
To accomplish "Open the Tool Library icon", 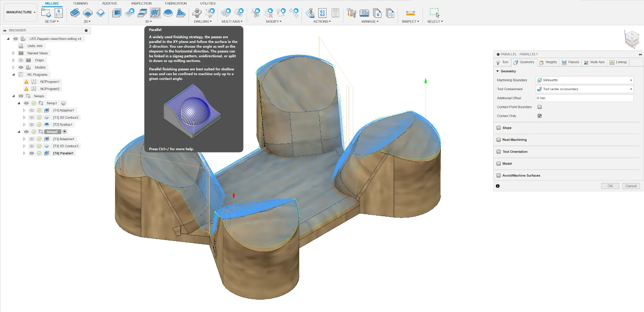I will coord(351,13).
